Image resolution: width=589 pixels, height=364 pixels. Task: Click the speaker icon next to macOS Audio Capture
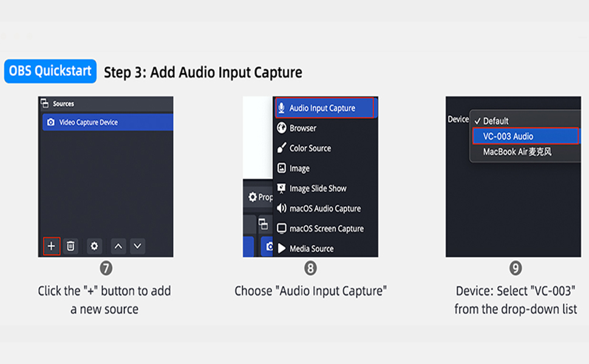282,208
